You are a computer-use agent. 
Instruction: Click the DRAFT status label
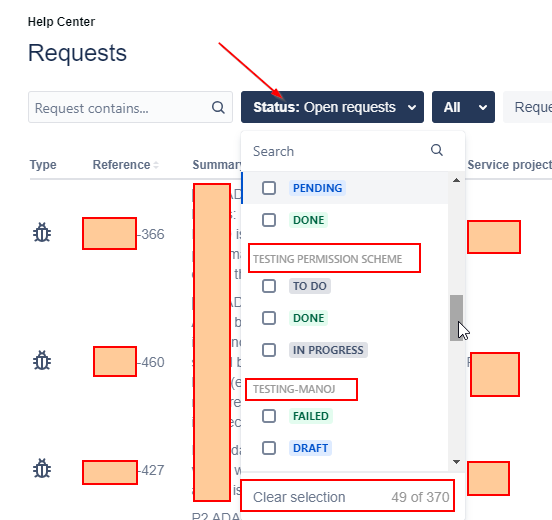click(x=310, y=448)
